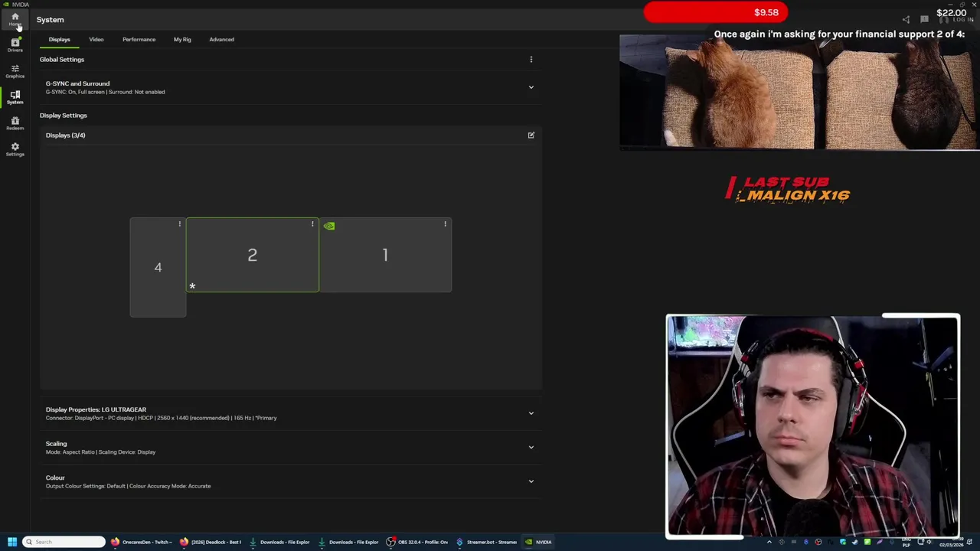Switch to the Displays tab
The width and height of the screenshot is (980, 551).
[x=59, y=39]
